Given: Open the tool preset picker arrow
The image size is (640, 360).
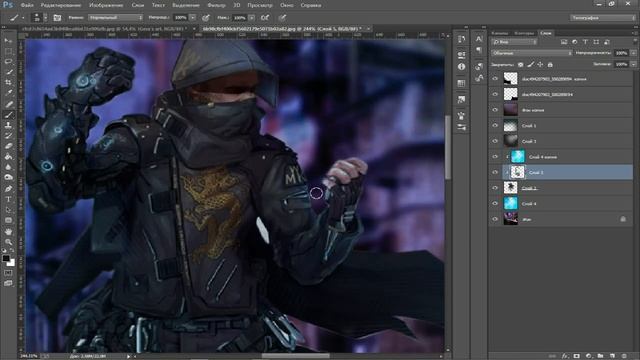Looking at the screenshot, I should pyautogui.click(x=23, y=18).
